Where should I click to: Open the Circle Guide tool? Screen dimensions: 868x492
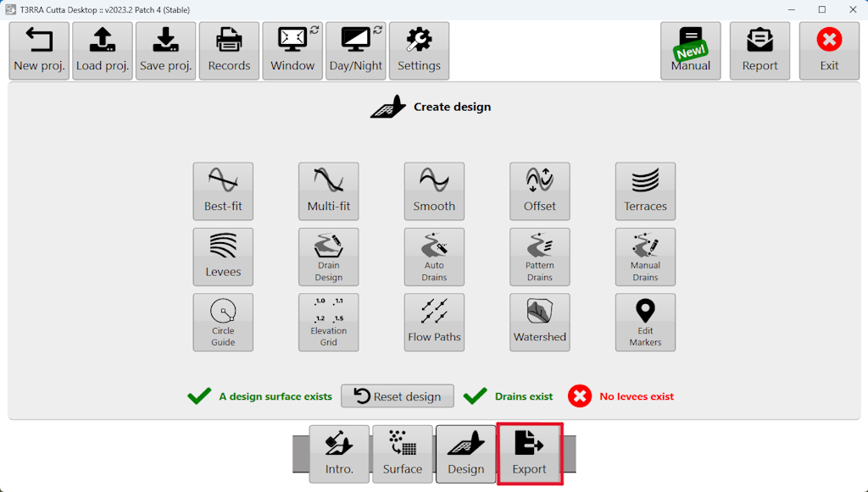pyautogui.click(x=223, y=323)
